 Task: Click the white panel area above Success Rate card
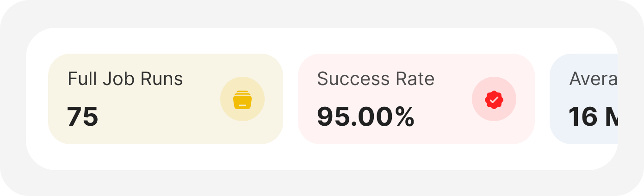point(416,41)
